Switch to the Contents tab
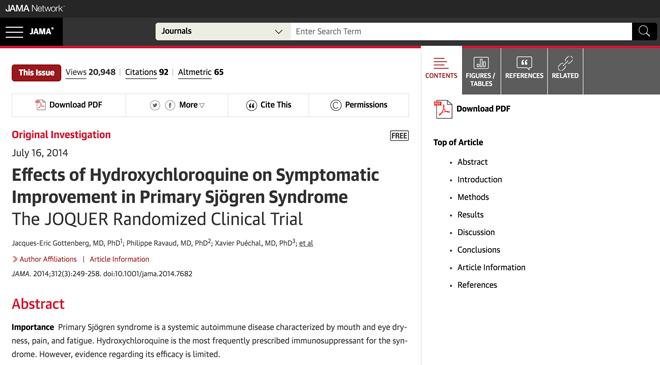Image resolution: width=660 pixels, height=365 pixels. pos(441,70)
